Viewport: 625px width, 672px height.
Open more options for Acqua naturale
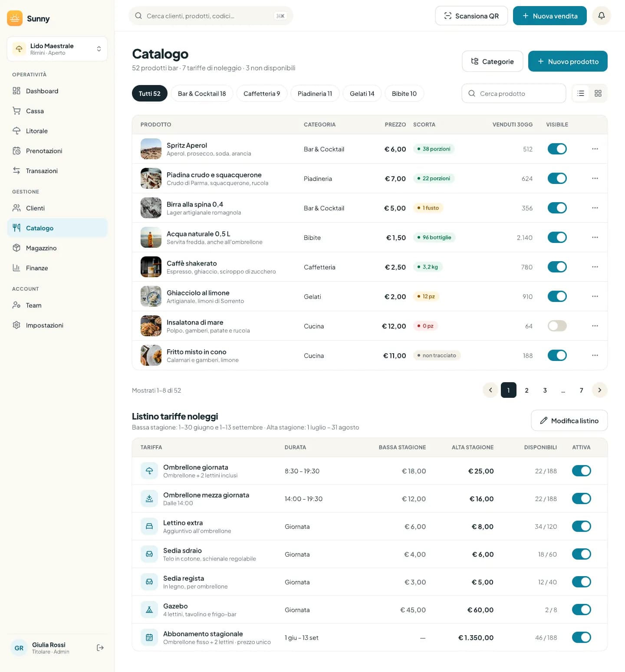(x=595, y=237)
